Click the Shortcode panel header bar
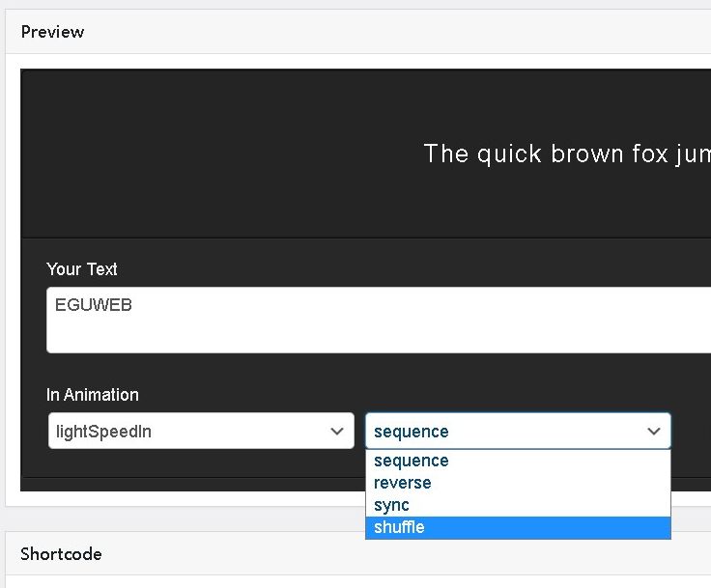 click(x=386, y=554)
